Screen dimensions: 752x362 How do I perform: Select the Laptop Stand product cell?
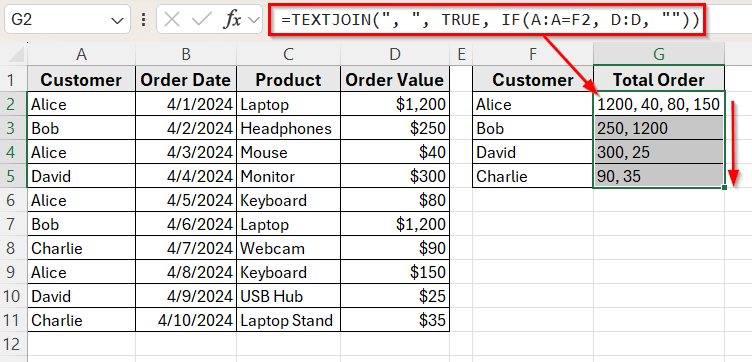[289, 320]
